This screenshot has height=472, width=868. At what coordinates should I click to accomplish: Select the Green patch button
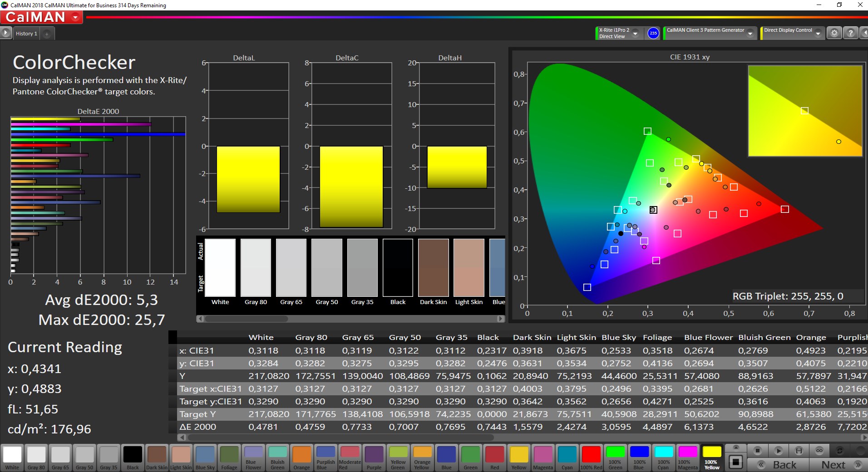coord(470,457)
